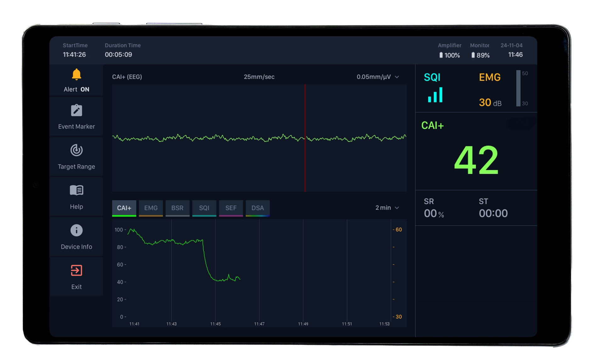Open the Event Marker clipboard icon

[76, 110]
